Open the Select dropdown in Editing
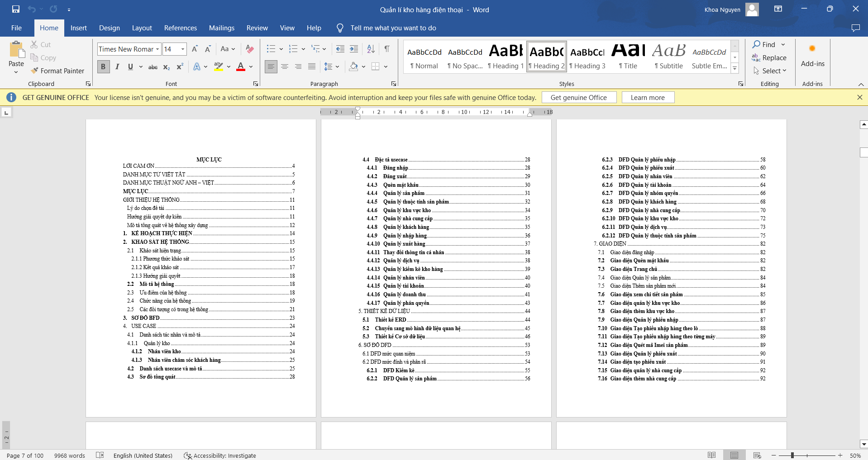Image resolution: width=868 pixels, height=460 pixels. (770, 71)
